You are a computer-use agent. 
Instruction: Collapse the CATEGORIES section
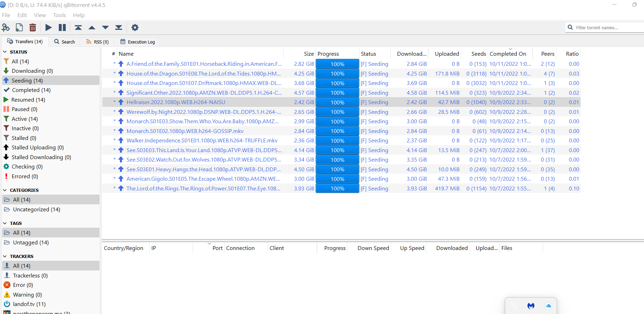click(5, 190)
